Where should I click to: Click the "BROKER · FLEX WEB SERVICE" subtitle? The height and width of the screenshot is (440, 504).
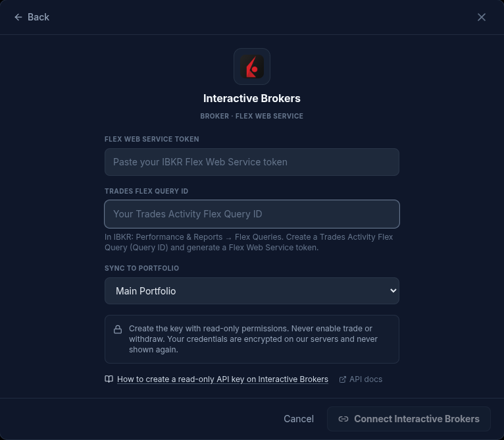coord(252,116)
